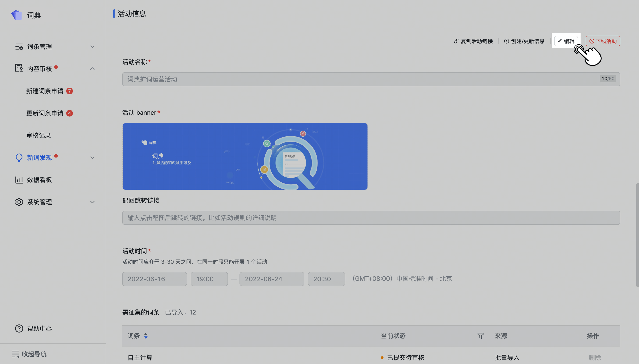Click 复制活动链接 link
This screenshot has height=364, width=639.
(473, 41)
